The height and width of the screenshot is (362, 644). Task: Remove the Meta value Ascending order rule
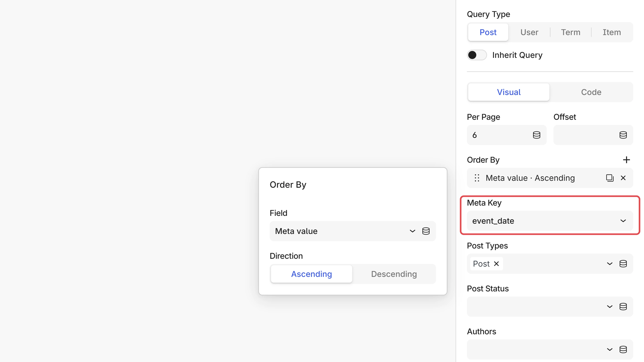pos(623,178)
